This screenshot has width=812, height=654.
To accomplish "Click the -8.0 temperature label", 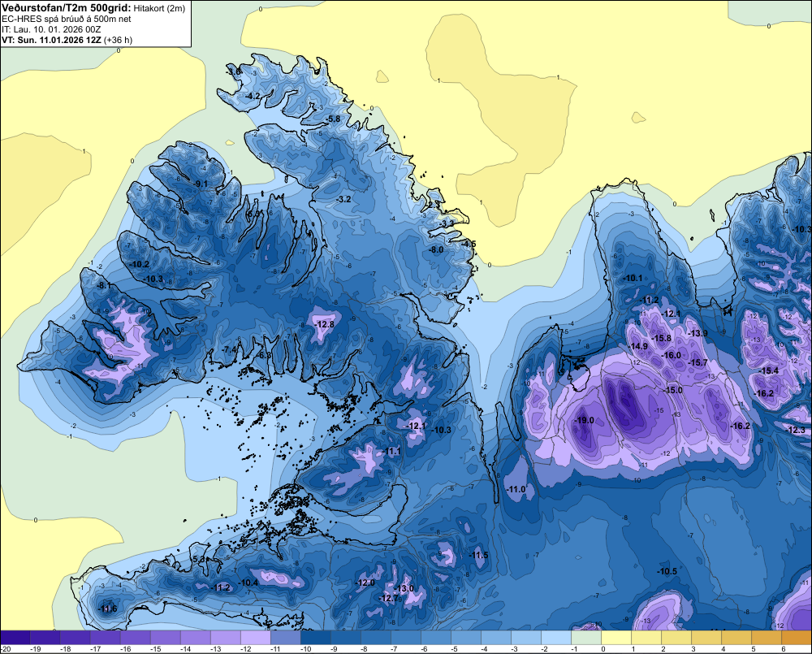I will [x=437, y=249].
